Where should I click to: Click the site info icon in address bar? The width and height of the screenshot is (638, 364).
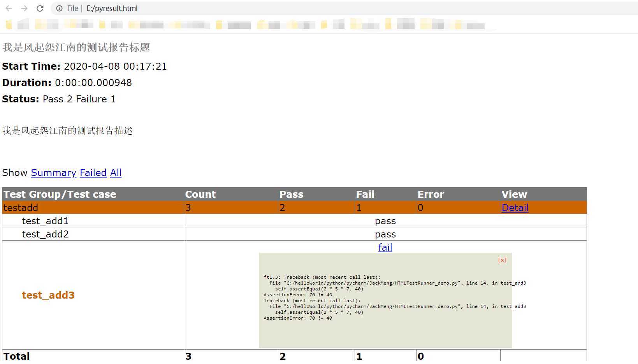[x=59, y=8]
